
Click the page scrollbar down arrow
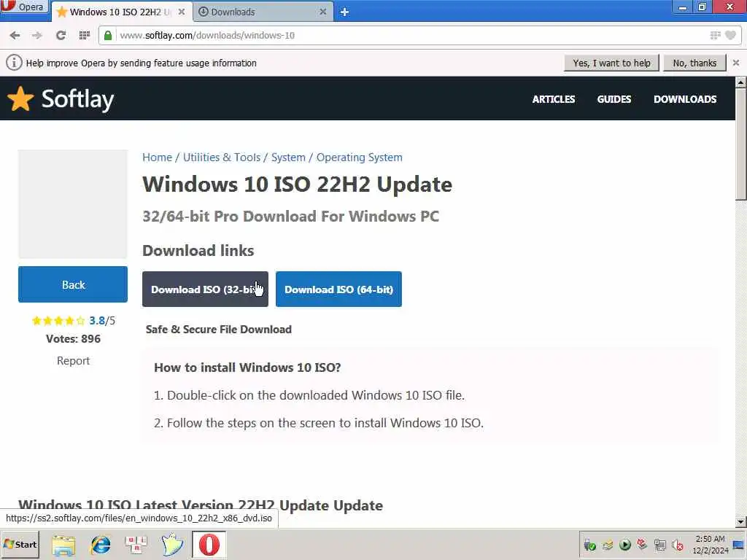coord(740,522)
